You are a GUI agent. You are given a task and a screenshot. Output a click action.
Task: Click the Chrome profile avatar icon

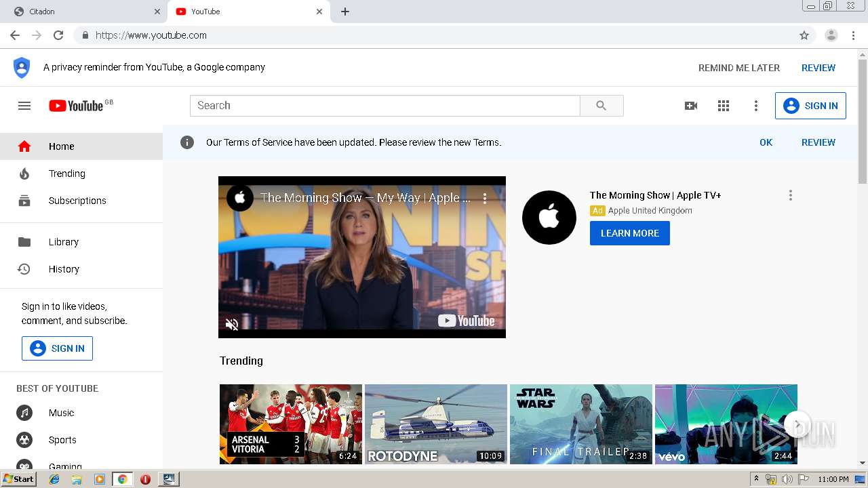pyautogui.click(x=831, y=35)
